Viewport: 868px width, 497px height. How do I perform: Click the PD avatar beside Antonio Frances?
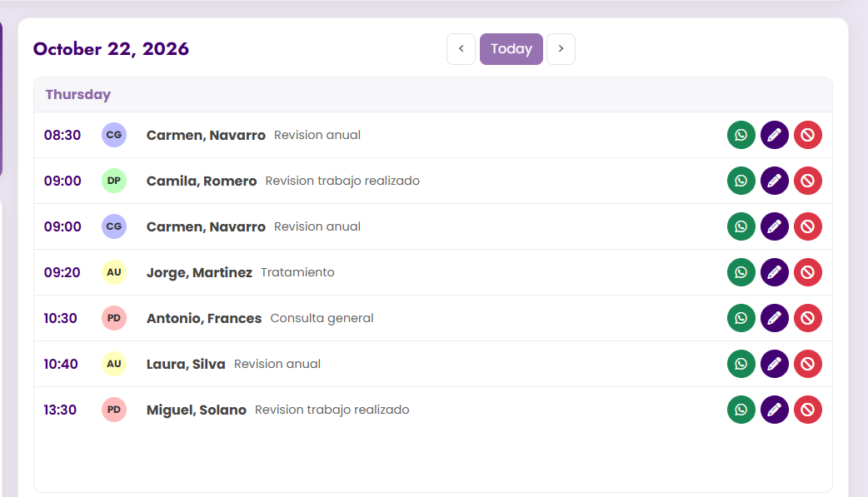(x=114, y=318)
